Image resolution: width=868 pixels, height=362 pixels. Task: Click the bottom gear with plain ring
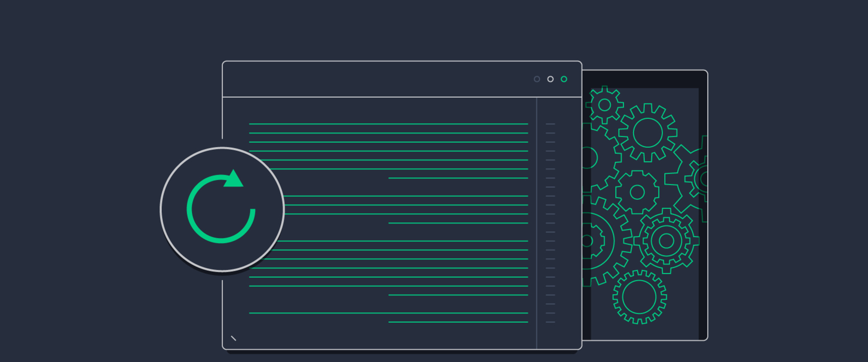point(639,297)
